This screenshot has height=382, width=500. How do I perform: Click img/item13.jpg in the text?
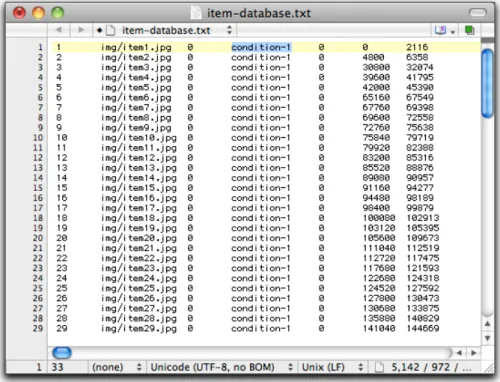click(139, 168)
